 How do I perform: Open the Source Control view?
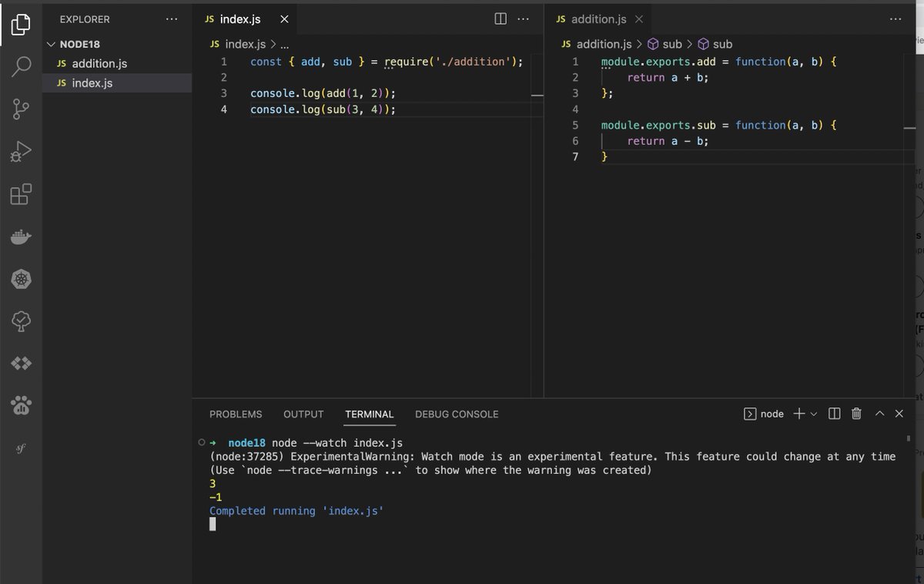pyautogui.click(x=21, y=109)
